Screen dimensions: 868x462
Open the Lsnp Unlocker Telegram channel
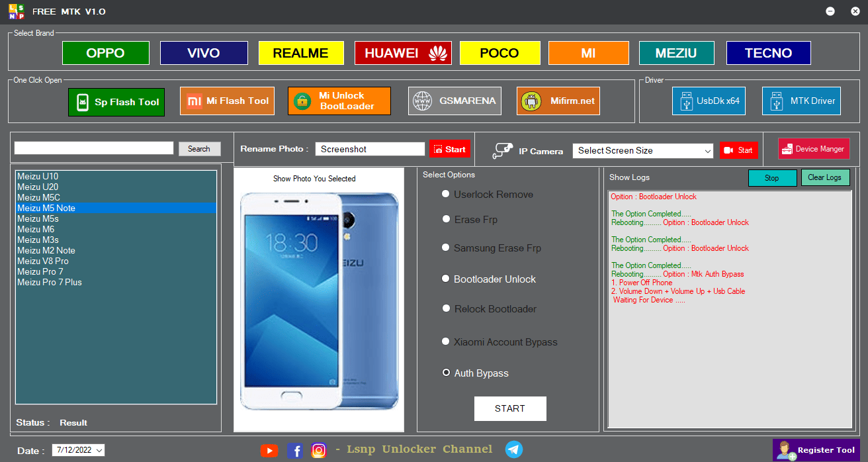pyautogui.click(x=514, y=449)
